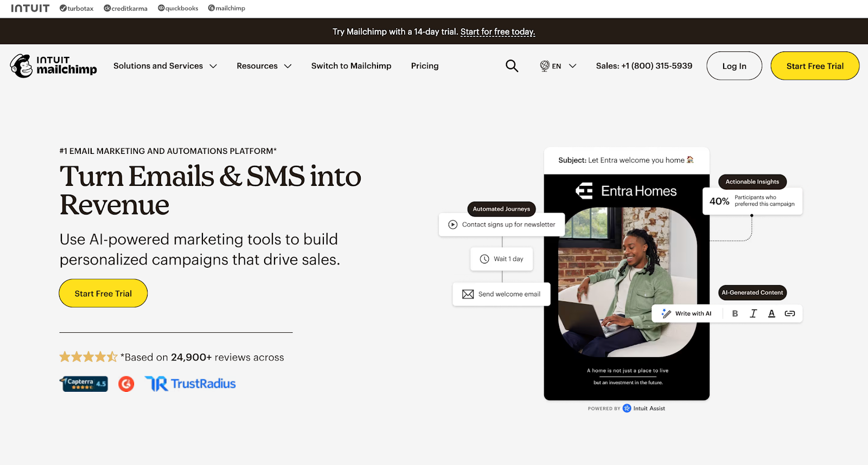Image resolution: width=868 pixels, height=465 pixels.
Task: Open the mailchimp link in top bar
Action: click(x=227, y=8)
